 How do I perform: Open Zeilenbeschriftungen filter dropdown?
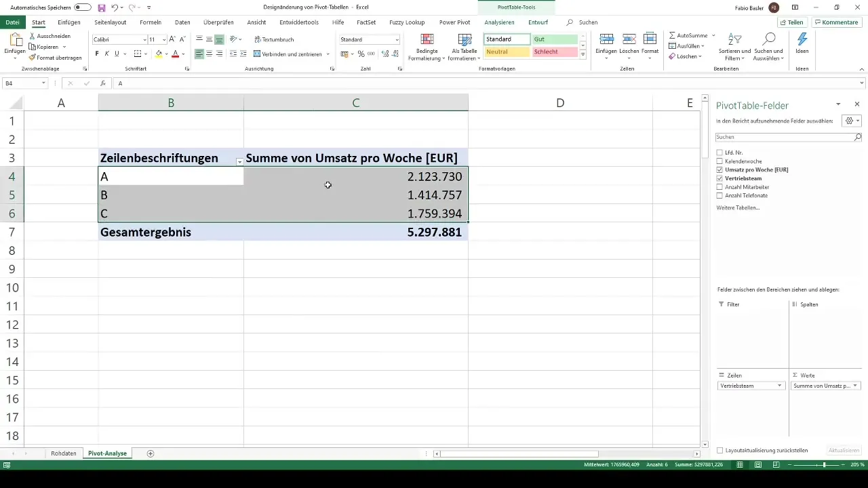(239, 161)
